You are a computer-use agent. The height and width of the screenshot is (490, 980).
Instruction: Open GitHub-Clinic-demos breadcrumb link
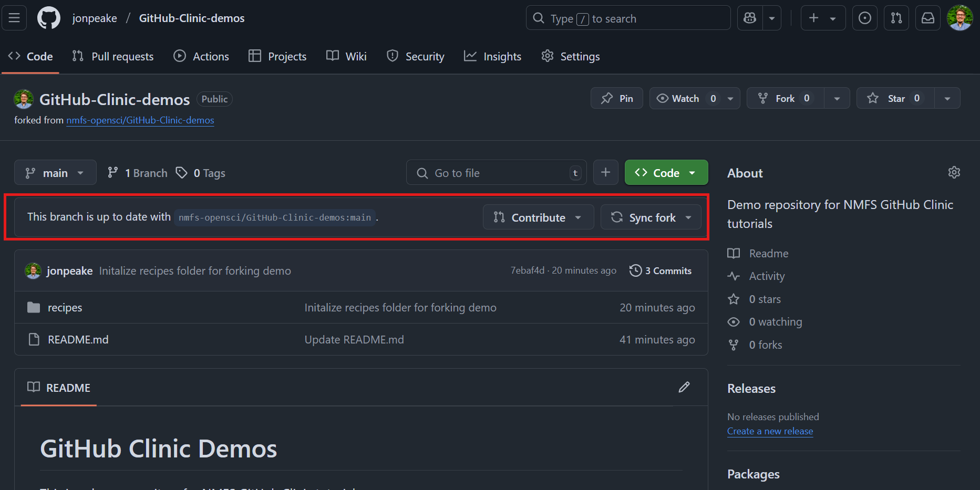click(192, 18)
